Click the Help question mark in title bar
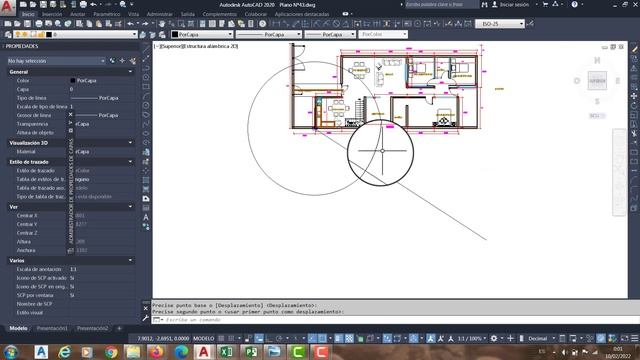 [574, 4]
